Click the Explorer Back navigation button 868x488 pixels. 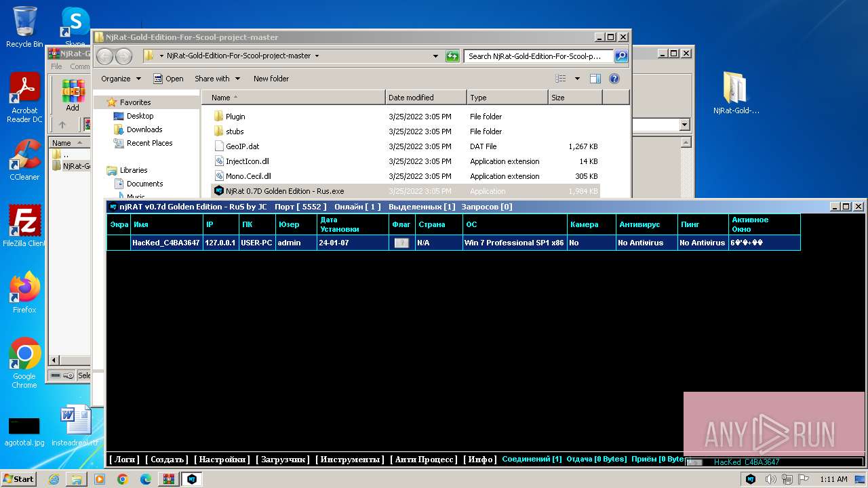[x=105, y=56]
